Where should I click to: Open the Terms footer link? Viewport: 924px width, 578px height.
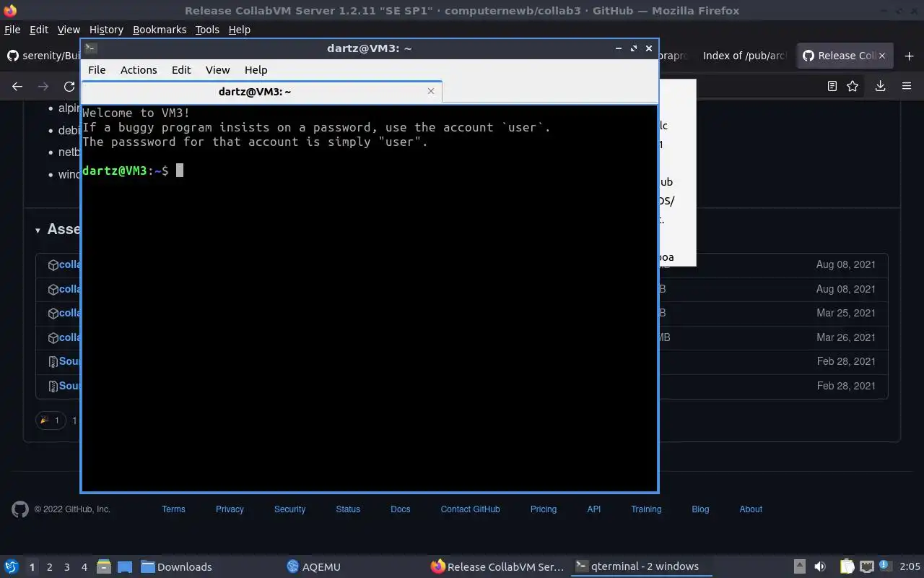(x=173, y=509)
